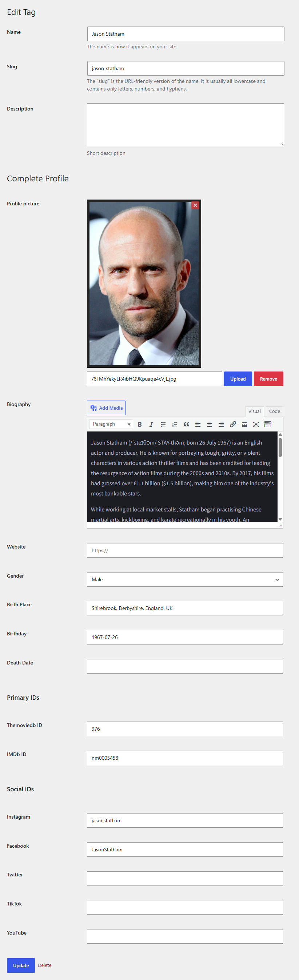Image resolution: width=299 pixels, height=980 pixels.
Task: Insert bulleted list in Biography editor
Action: point(163,424)
